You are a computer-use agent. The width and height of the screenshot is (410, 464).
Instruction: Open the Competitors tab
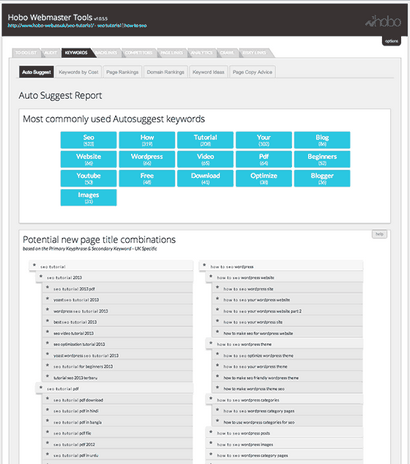[139, 53]
